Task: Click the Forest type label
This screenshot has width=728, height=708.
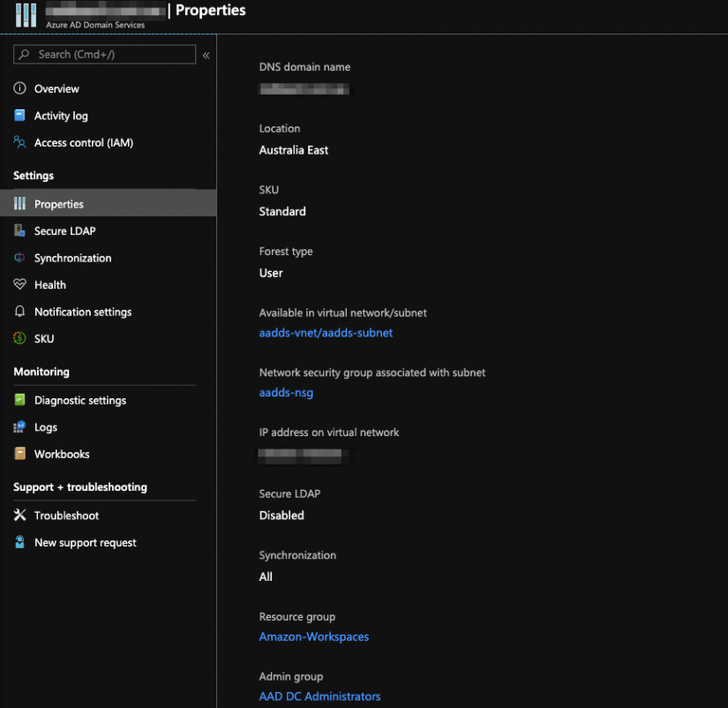Action: pyautogui.click(x=286, y=252)
